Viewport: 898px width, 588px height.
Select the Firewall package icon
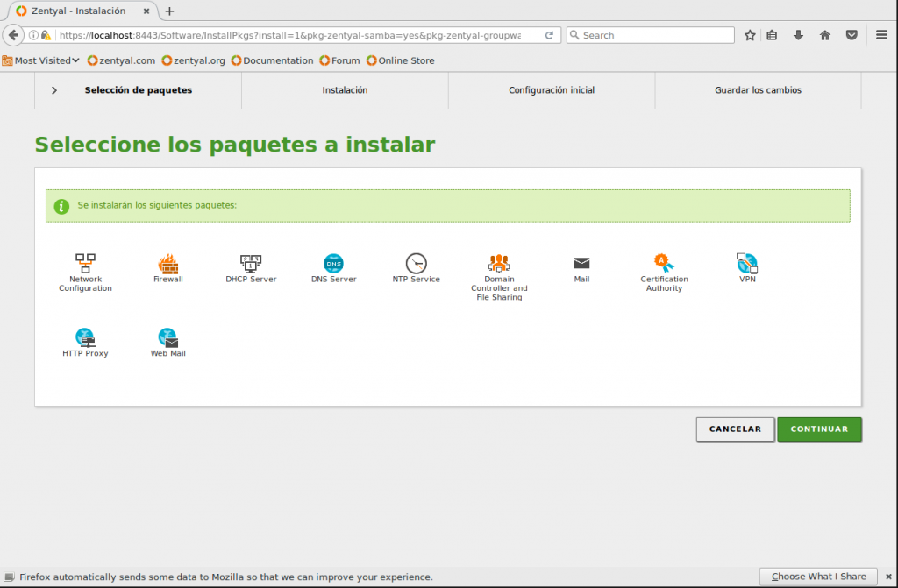167,263
